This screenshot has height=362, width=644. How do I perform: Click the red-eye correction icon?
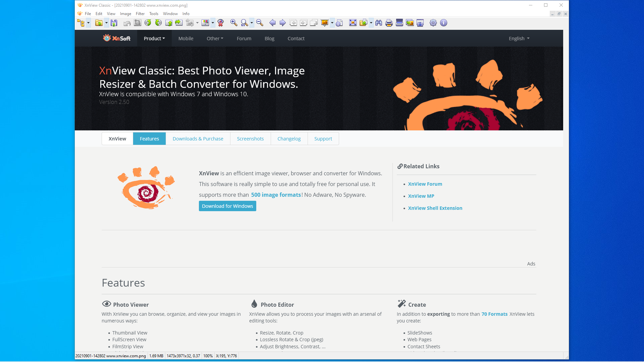click(220, 23)
